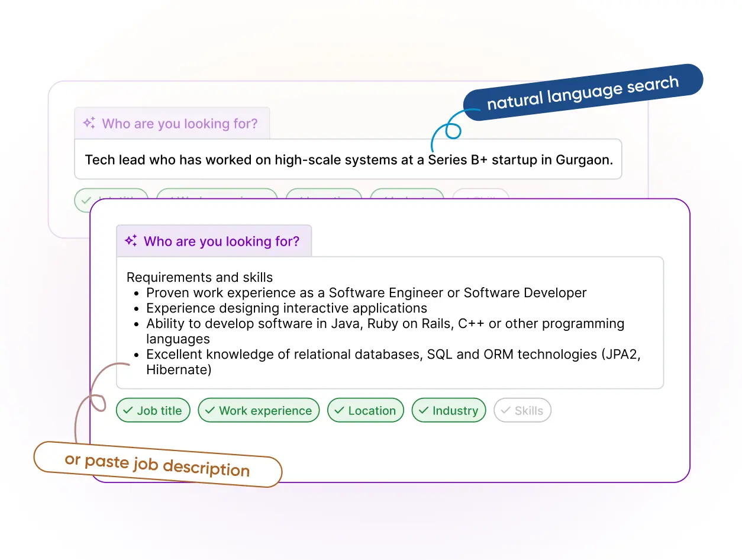Toggle the Skills filter chip on
This screenshot has height=560, width=742.
tap(522, 410)
